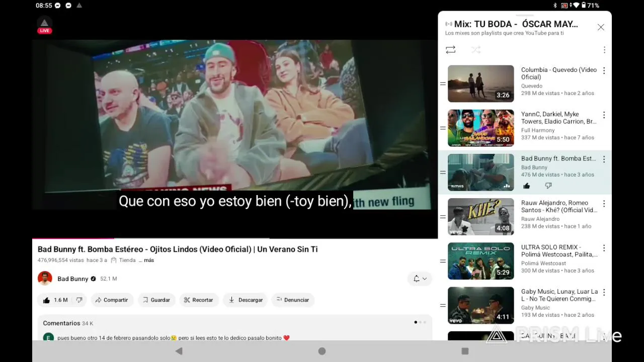644x362 pixels.
Task: Like the Ojitos Lindos video (1.6 M)
Action: (55, 300)
